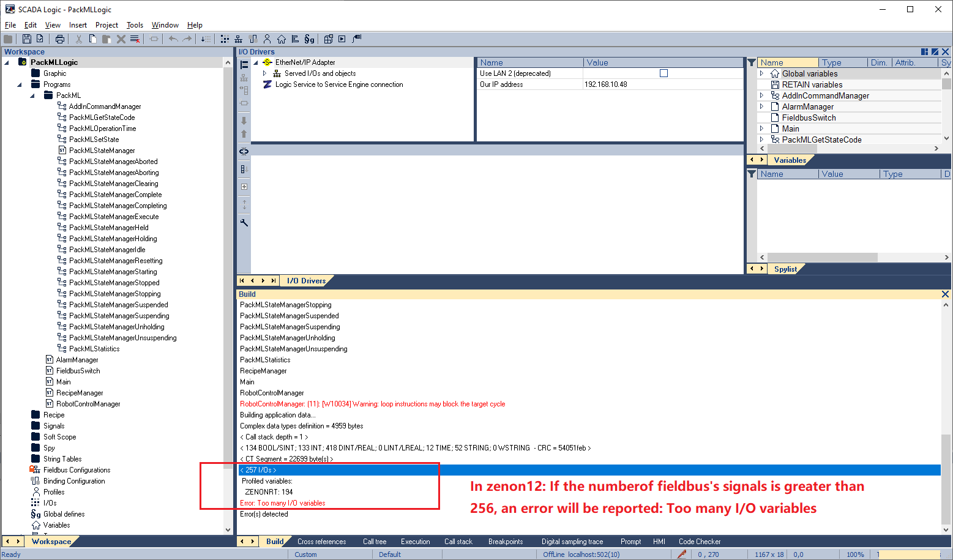Click the unlink icon in I/O Drivers sidebar

point(244,151)
